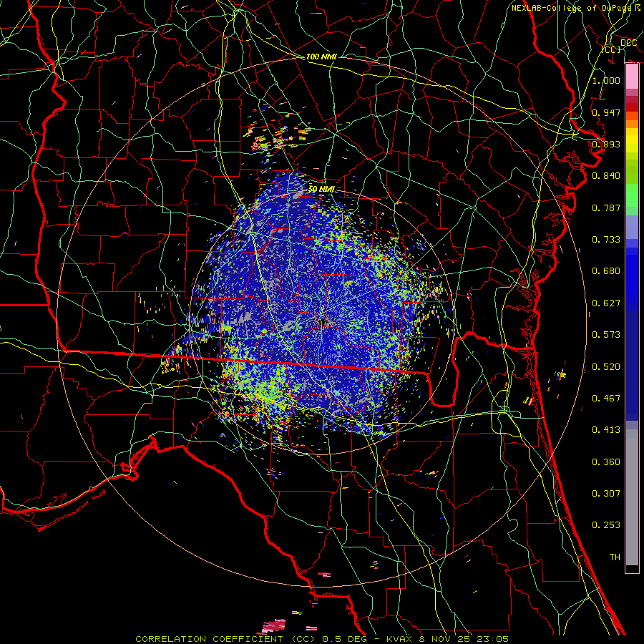The image size is (644, 644).
Task: Click the 0.520 legend value
Action: [606, 367]
